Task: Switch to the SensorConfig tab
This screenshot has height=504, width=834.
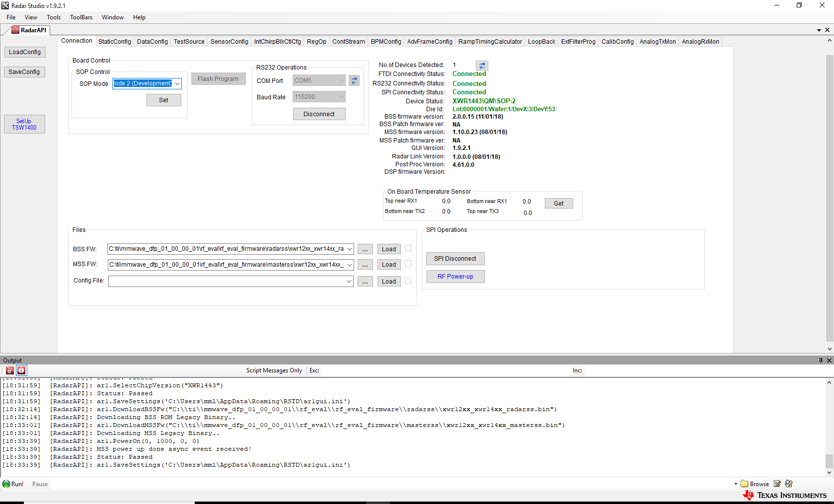Action: pyautogui.click(x=229, y=42)
